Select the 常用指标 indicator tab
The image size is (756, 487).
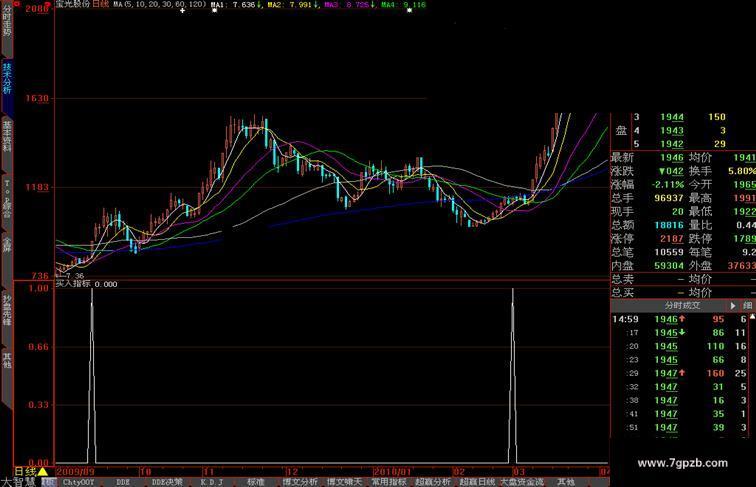click(389, 482)
